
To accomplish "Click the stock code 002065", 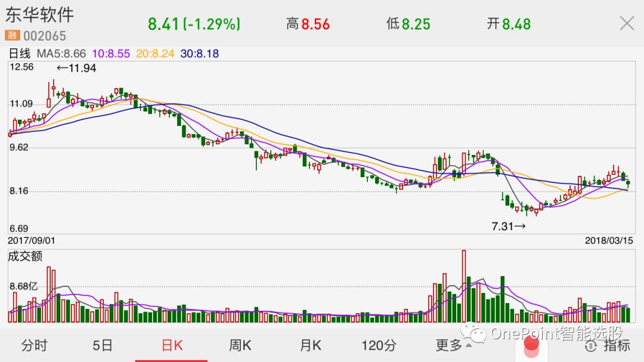I will [x=45, y=36].
